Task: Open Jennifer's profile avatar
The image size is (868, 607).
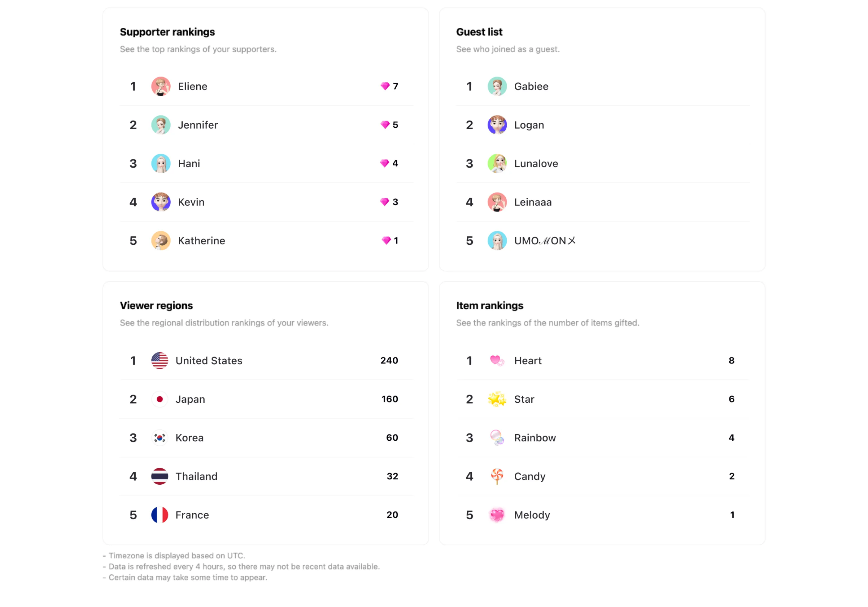Action: pos(161,125)
